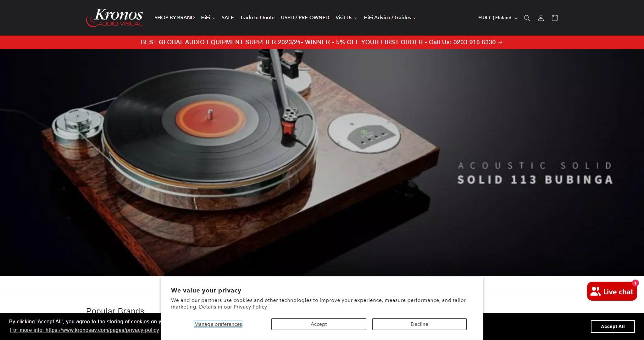This screenshot has width=644, height=340.
Task: Open the Live chat widget
Action: 612,292
